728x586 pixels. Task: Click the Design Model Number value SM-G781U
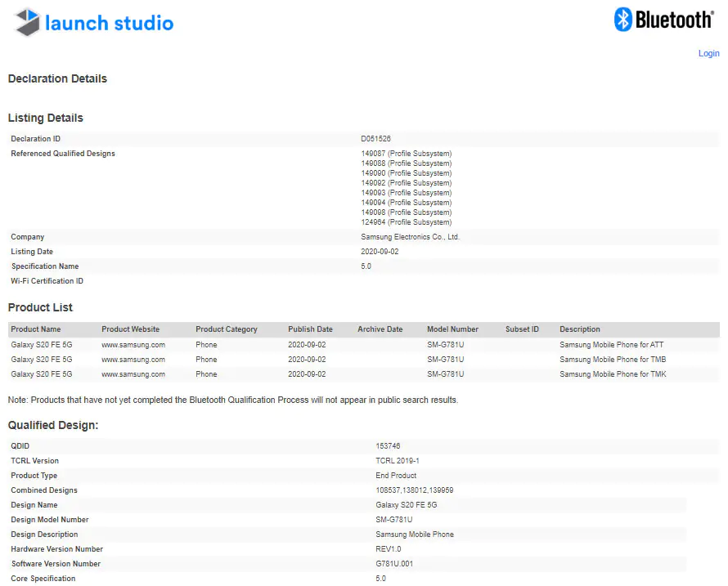(394, 520)
